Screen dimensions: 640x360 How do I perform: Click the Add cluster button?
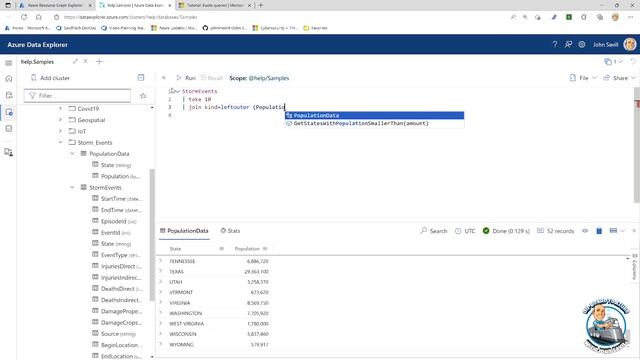point(50,78)
